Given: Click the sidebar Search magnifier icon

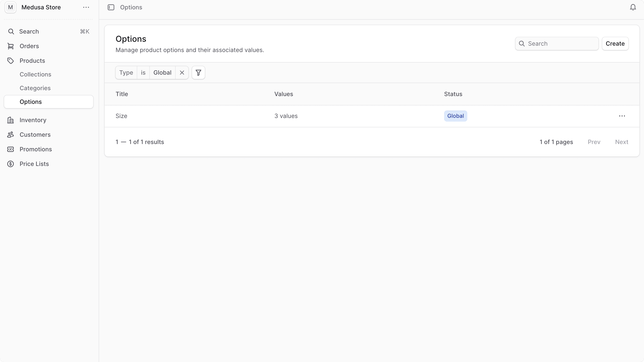Looking at the screenshot, I should click(11, 31).
